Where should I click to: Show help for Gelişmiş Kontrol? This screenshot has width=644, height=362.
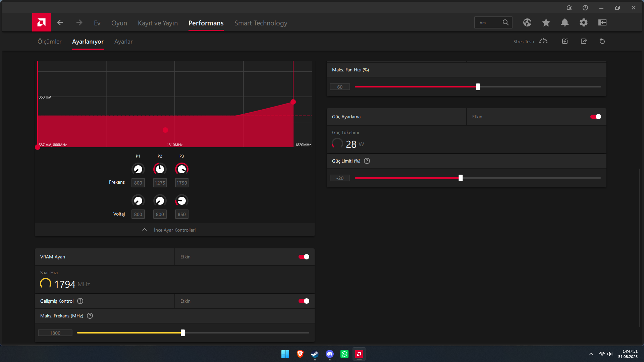[80, 301]
